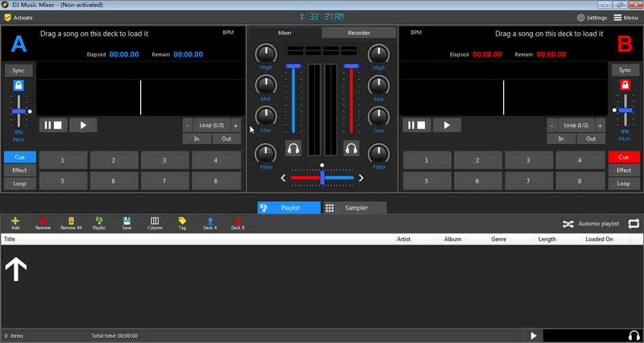Image resolution: width=644 pixels, height=343 pixels.
Task: Click Deck A High EQ knob
Action: pyautogui.click(x=266, y=54)
